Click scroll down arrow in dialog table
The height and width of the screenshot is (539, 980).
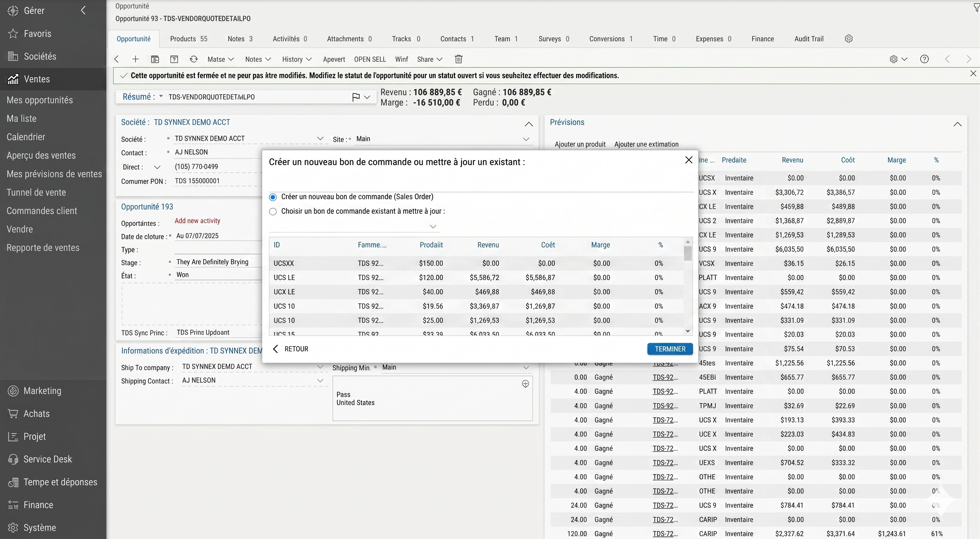(687, 331)
